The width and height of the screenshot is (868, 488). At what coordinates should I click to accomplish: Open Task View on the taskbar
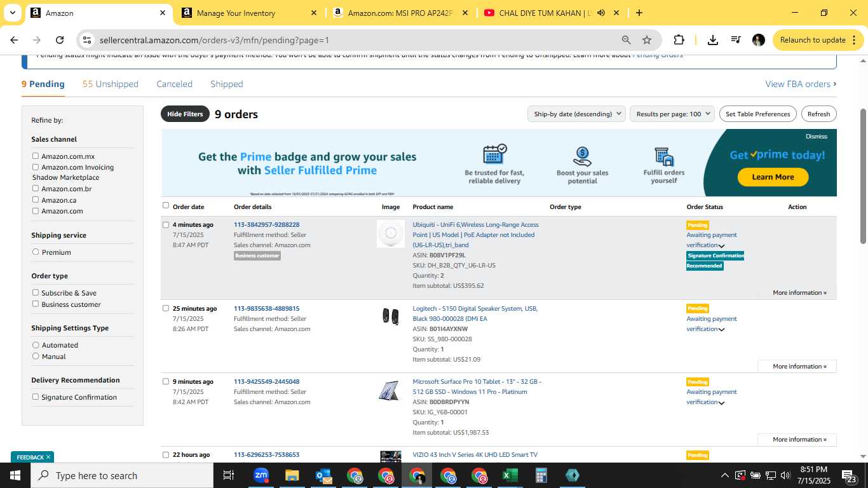pyautogui.click(x=229, y=475)
